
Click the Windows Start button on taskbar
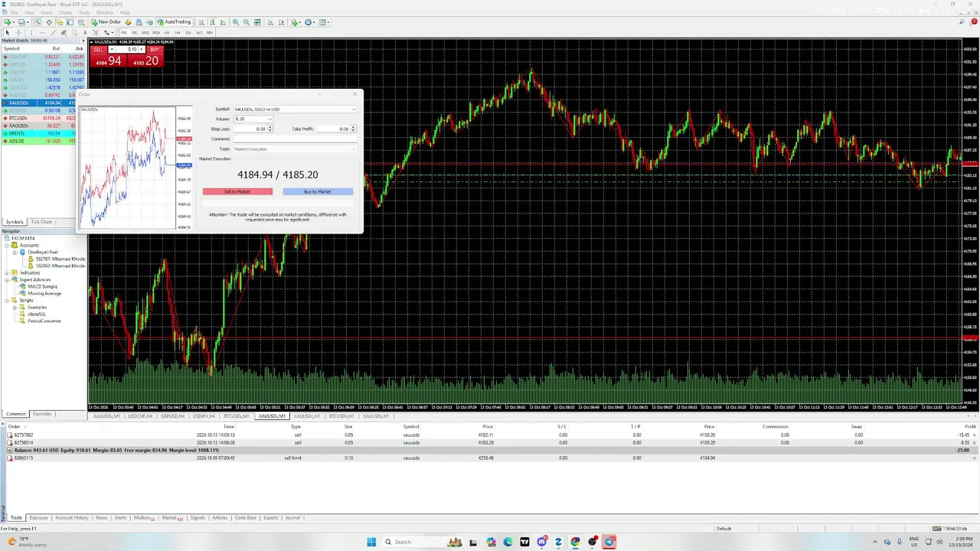(x=371, y=542)
